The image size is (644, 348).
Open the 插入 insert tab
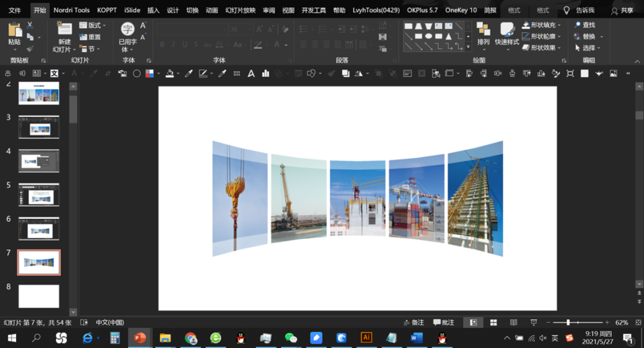[153, 10]
